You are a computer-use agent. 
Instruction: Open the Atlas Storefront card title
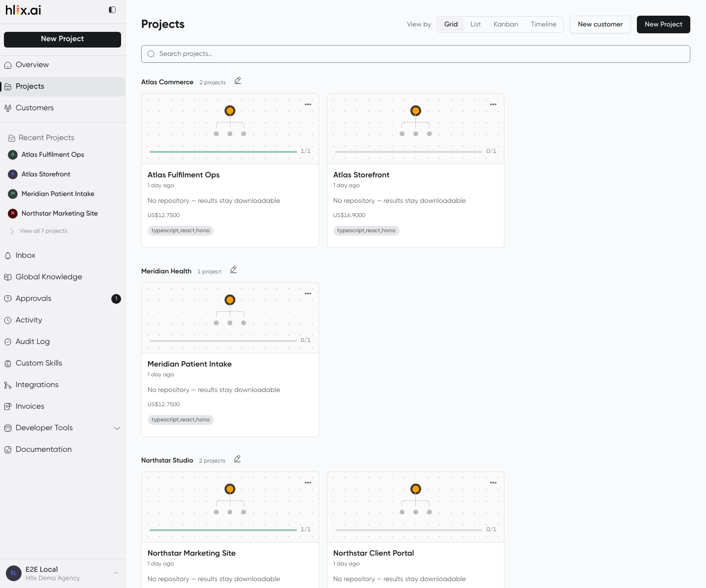(361, 175)
